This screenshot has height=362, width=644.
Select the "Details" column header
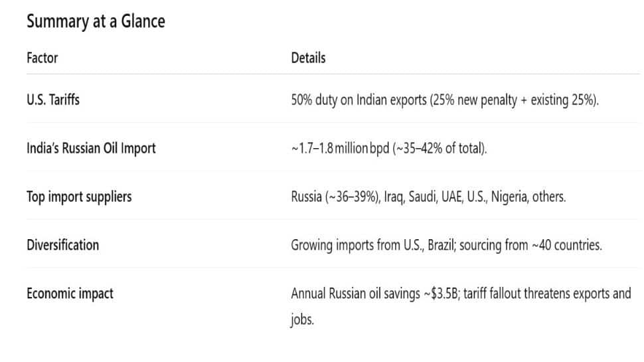[308, 58]
